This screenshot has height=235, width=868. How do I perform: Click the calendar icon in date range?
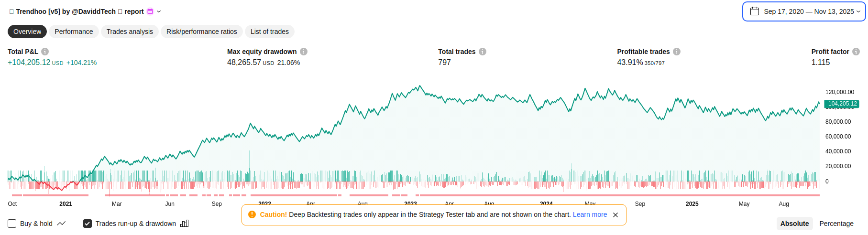point(755,11)
